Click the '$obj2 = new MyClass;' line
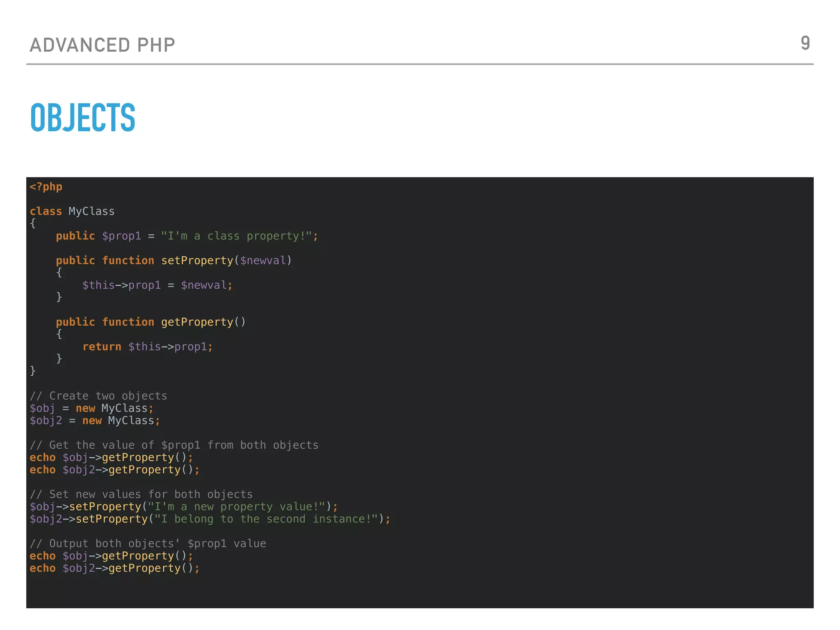The image size is (840, 630). tap(95, 420)
